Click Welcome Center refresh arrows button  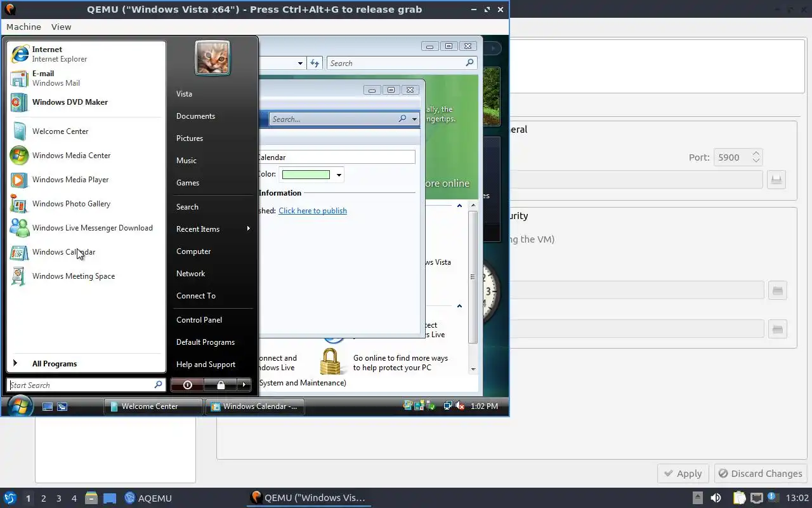click(x=315, y=63)
